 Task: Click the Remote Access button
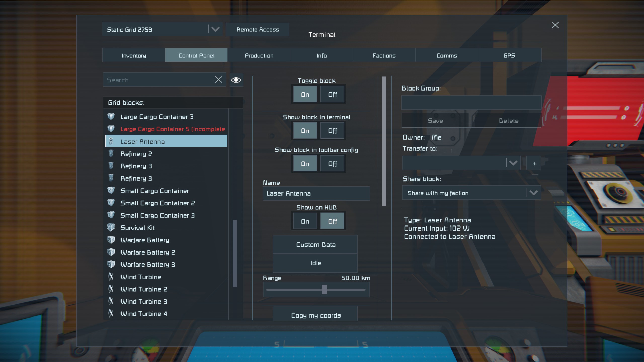coord(258,30)
